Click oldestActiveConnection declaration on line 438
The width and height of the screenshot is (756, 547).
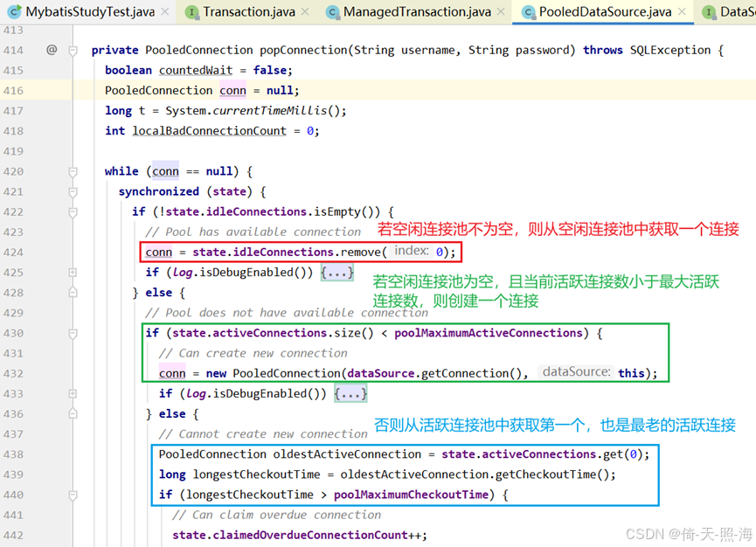[x=347, y=454]
